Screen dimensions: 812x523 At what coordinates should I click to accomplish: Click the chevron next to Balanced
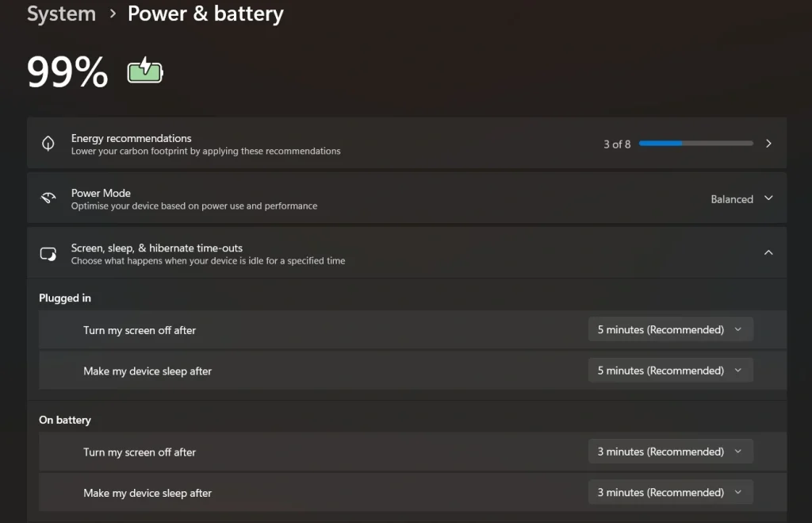click(768, 198)
